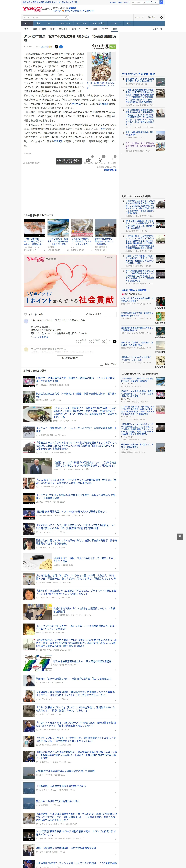
Task: Open the 釧路新聞 Kushiro News Web logo
Action: (x=101, y=47)
